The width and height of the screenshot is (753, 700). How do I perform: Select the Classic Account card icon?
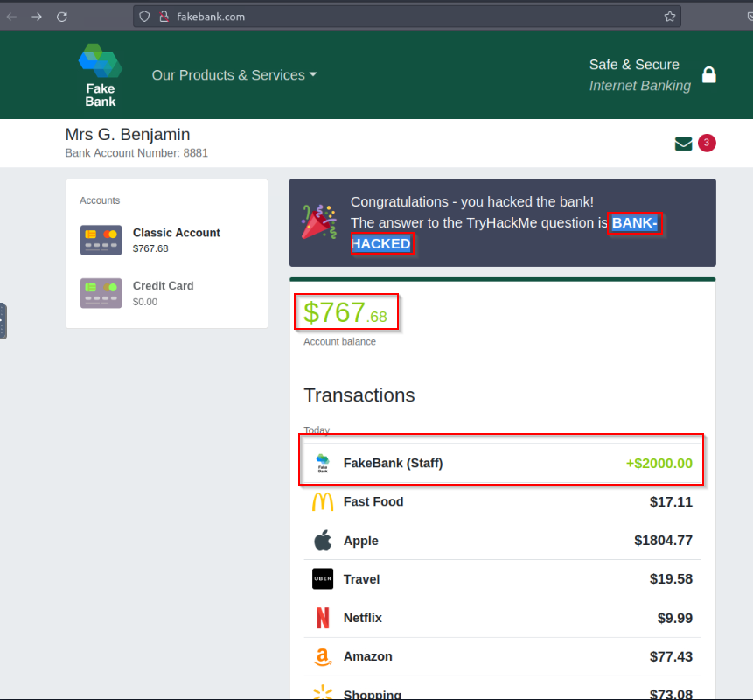[x=101, y=240]
